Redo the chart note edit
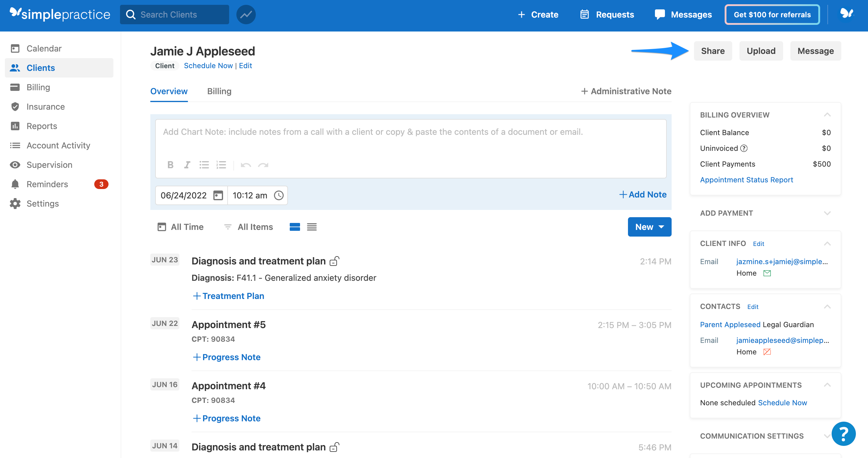 (263, 165)
